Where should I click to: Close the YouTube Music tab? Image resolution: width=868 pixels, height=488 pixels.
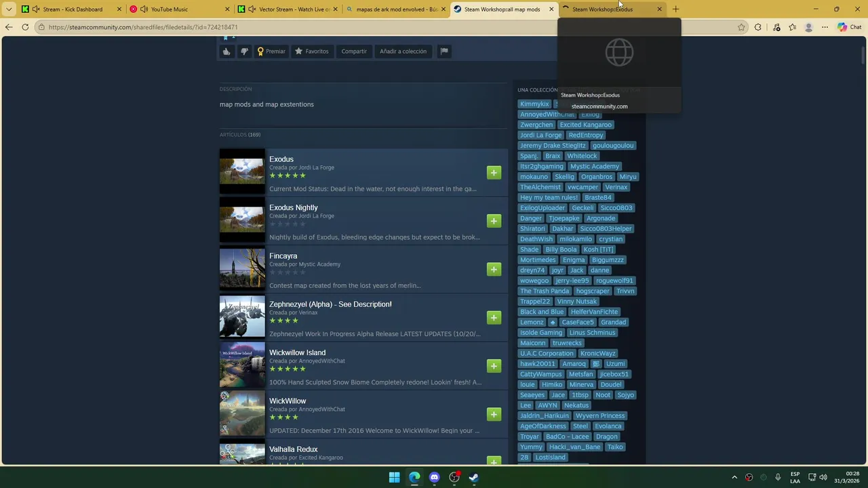coord(228,9)
